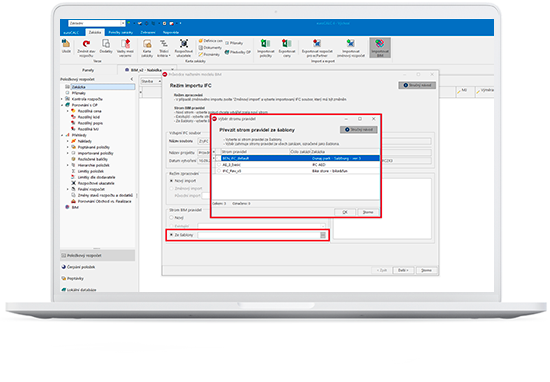Select Limitky dle dodavatele tree item

pyautogui.click(x=93, y=177)
